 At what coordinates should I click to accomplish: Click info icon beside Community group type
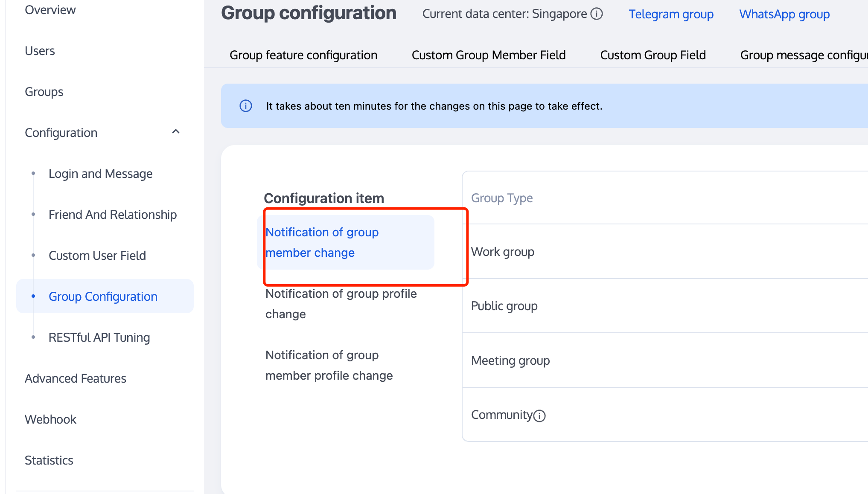(540, 416)
